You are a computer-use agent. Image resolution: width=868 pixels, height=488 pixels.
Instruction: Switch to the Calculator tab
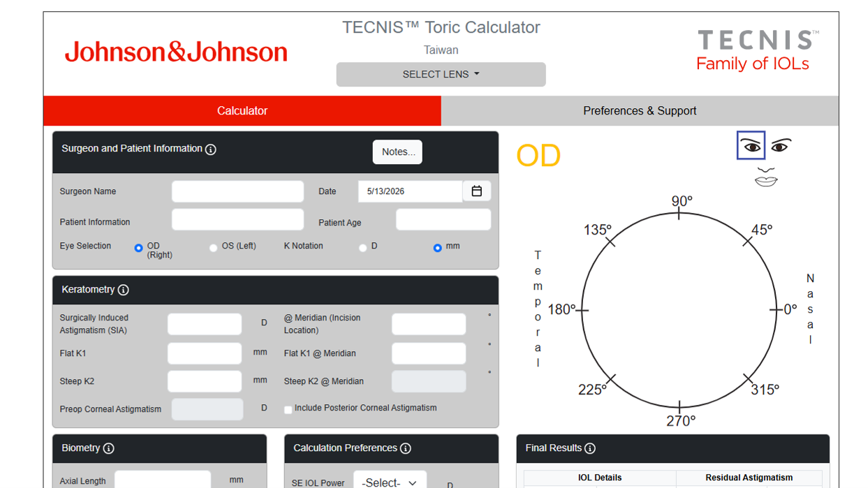[242, 111]
